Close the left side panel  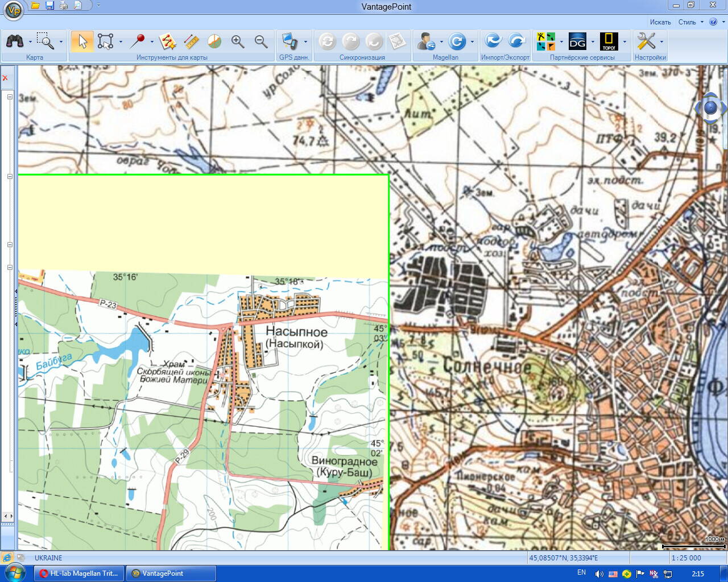click(x=5, y=78)
